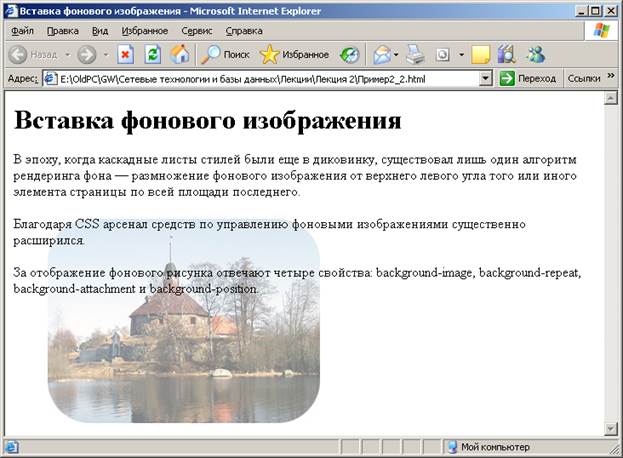
Task: Open the Forward button history dropdown arrow
Action: pos(106,54)
